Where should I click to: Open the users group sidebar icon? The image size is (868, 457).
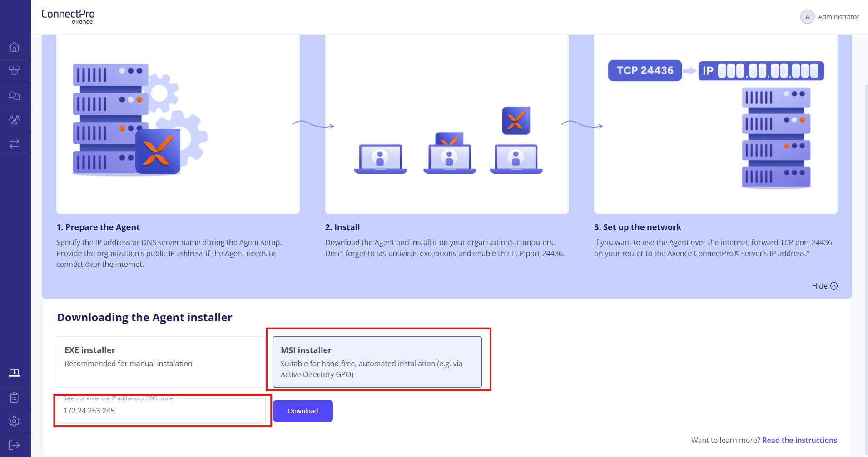click(x=15, y=120)
